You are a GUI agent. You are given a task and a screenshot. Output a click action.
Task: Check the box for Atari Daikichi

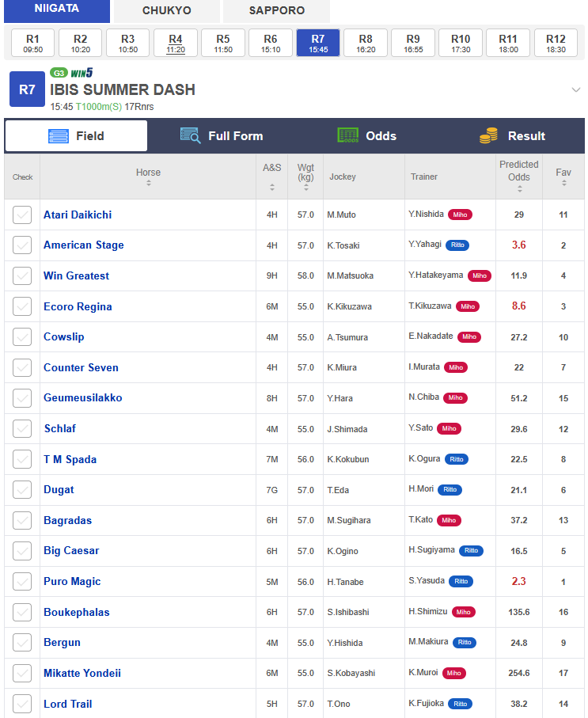tap(22, 215)
